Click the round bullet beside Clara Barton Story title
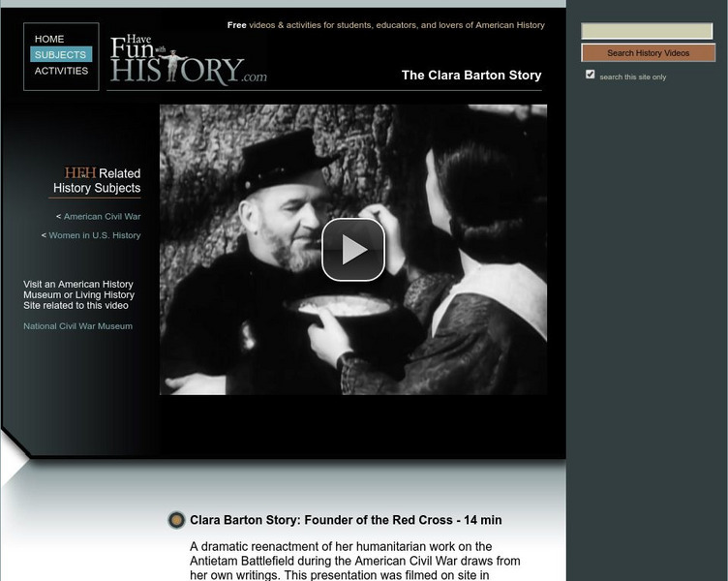The width and height of the screenshot is (728, 581). (x=176, y=520)
